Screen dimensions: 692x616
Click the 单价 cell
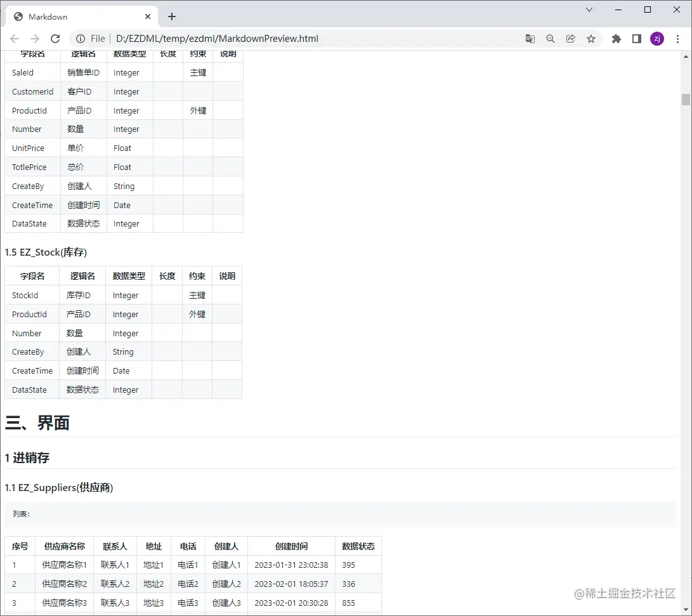[x=84, y=148]
